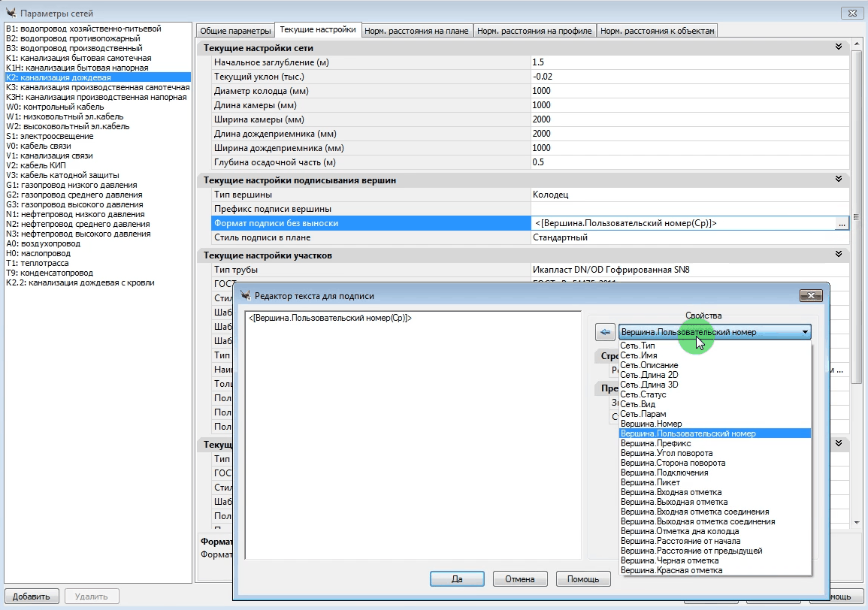This screenshot has height=610, width=868.
Task: Collapse the Текущие настройки сети section
Action: pyautogui.click(x=839, y=47)
